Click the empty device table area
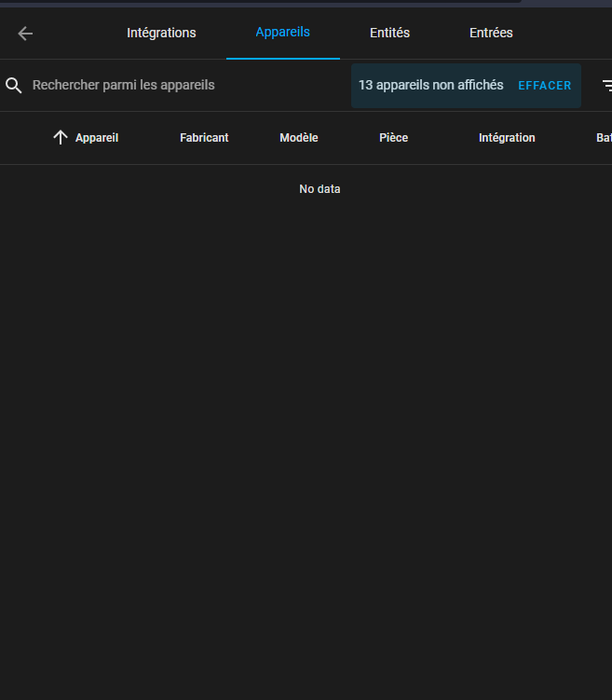Screen dimensions: 612x700 click(306, 419)
